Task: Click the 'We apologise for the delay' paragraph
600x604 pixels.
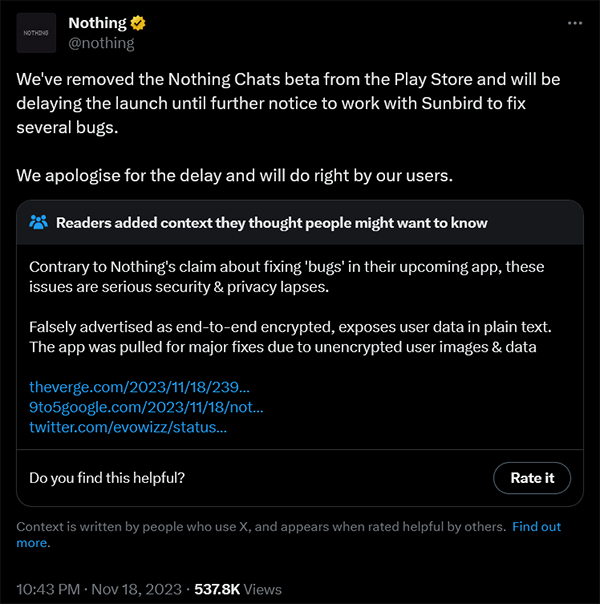Action: pos(235,176)
